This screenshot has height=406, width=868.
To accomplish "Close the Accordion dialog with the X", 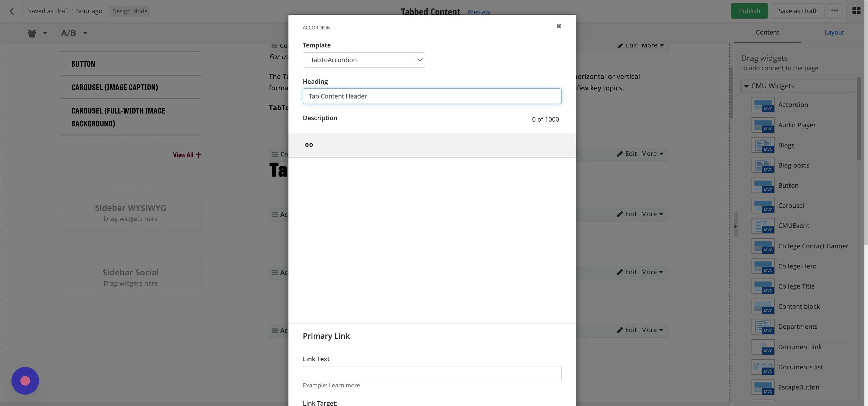I will tap(559, 26).
